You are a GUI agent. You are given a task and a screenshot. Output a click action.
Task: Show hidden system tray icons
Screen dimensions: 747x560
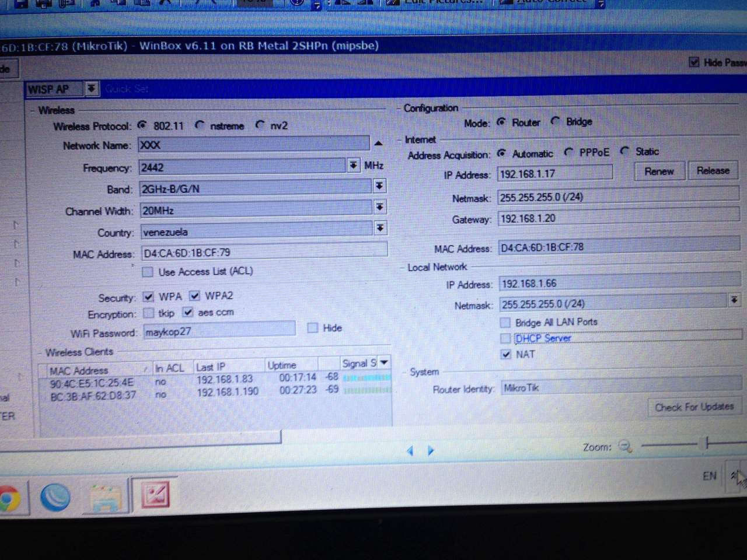click(734, 475)
